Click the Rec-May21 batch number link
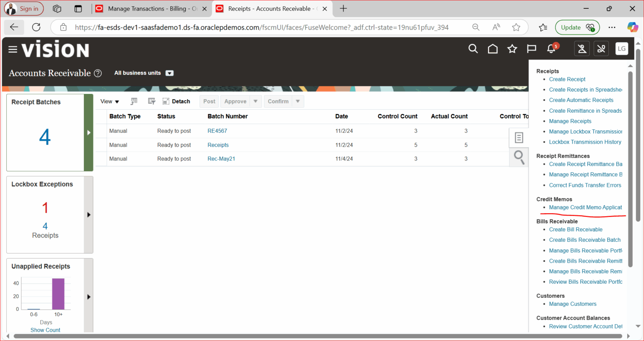Screen dimensions: 644x341 pyautogui.click(x=221, y=158)
